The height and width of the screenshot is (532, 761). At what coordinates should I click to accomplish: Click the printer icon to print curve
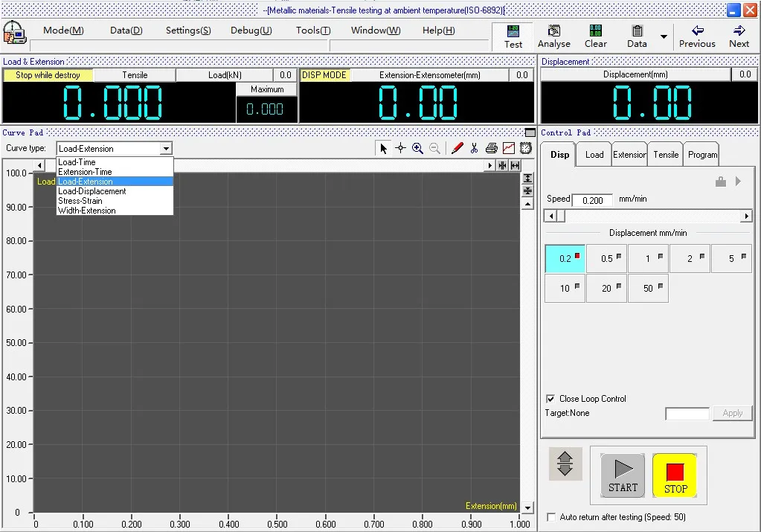[492, 148]
